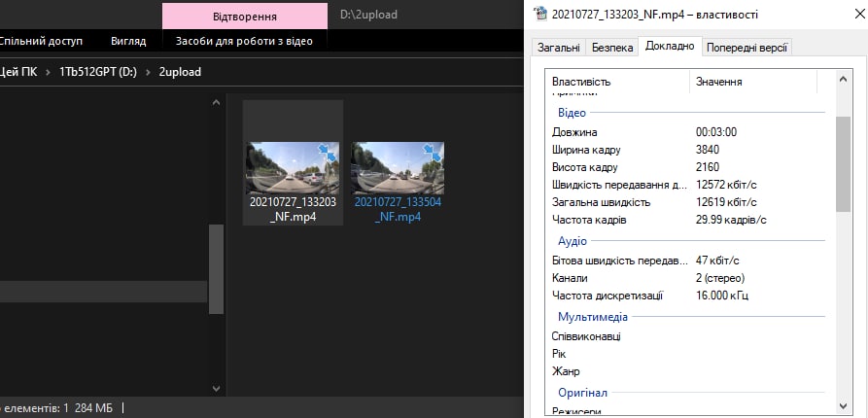Click the audio bitrate value 47 кбіт/с
Viewport: 868px width, 418px height.
coord(717,261)
